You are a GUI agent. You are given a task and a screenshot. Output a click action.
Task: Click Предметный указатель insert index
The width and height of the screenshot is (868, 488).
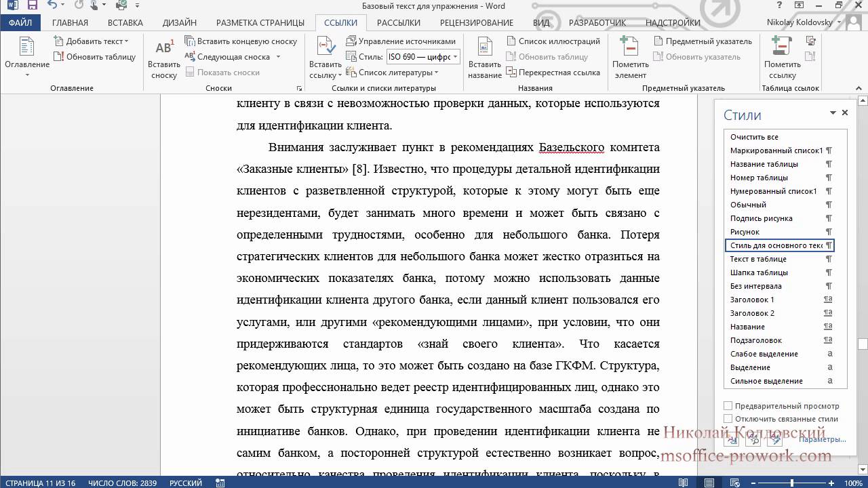point(703,41)
